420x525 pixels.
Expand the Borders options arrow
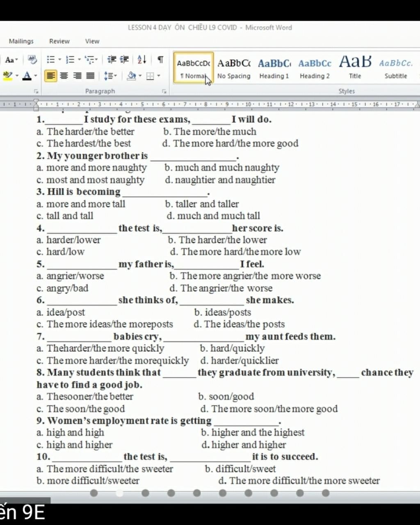pos(159,76)
